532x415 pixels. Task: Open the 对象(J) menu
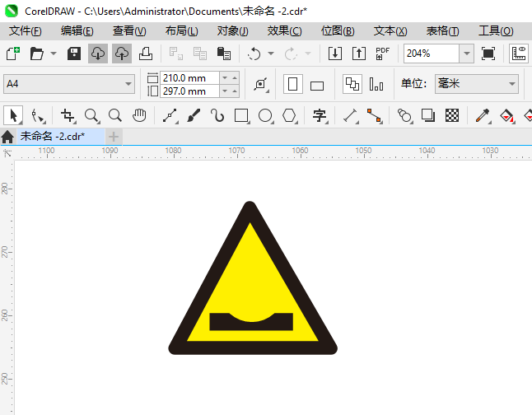point(233,31)
